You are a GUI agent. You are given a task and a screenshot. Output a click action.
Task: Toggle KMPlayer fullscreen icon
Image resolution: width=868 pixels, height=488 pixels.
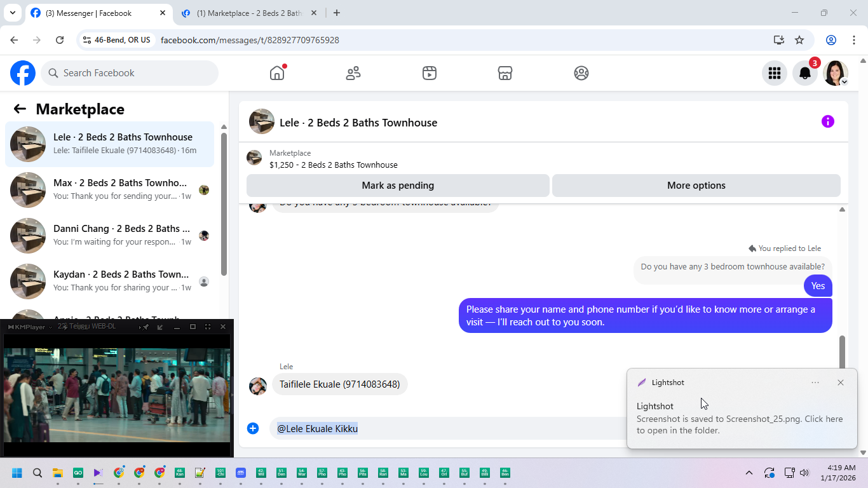[208, 327]
